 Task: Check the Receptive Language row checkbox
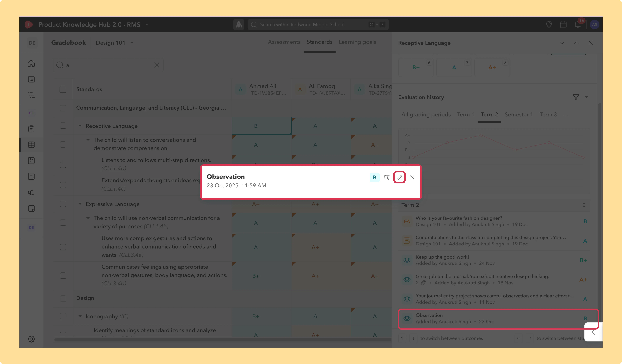click(x=63, y=126)
